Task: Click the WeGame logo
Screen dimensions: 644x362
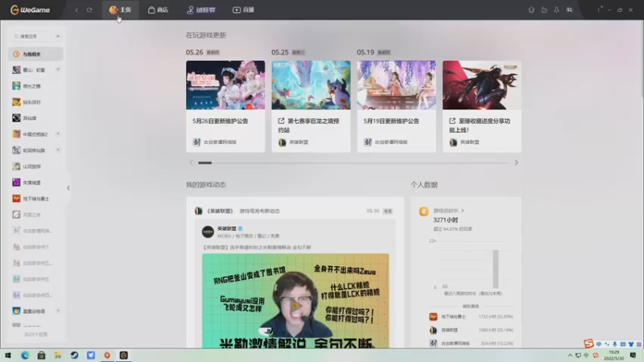Action: pos(30,10)
